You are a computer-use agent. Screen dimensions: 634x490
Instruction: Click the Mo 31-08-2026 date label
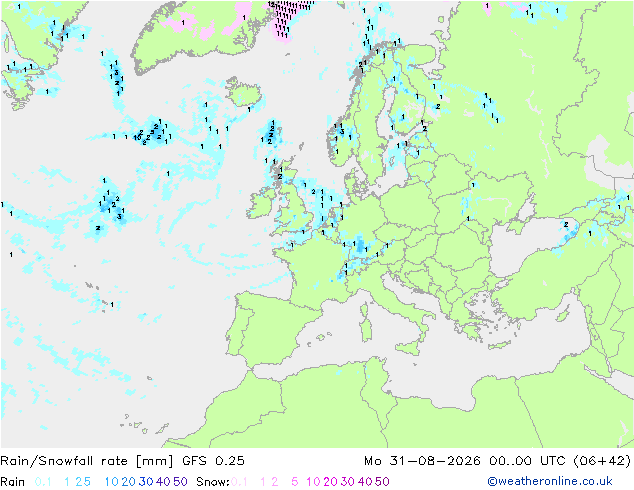(423, 461)
